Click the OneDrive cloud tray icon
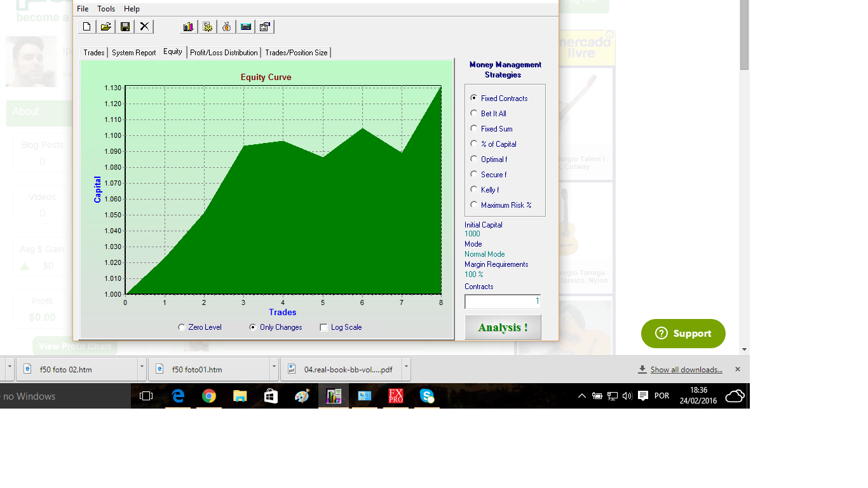Viewport: 868px width, 488px height. click(735, 396)
